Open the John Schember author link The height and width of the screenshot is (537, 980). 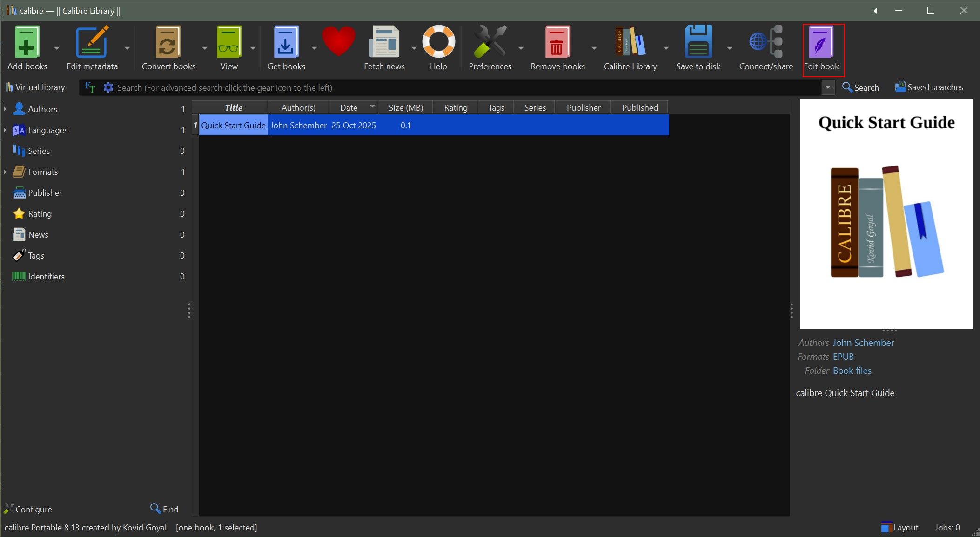(863, 343)
